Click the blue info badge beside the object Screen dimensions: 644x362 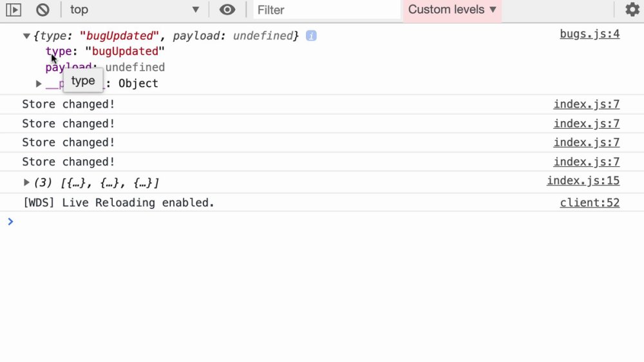click(311, 35)
